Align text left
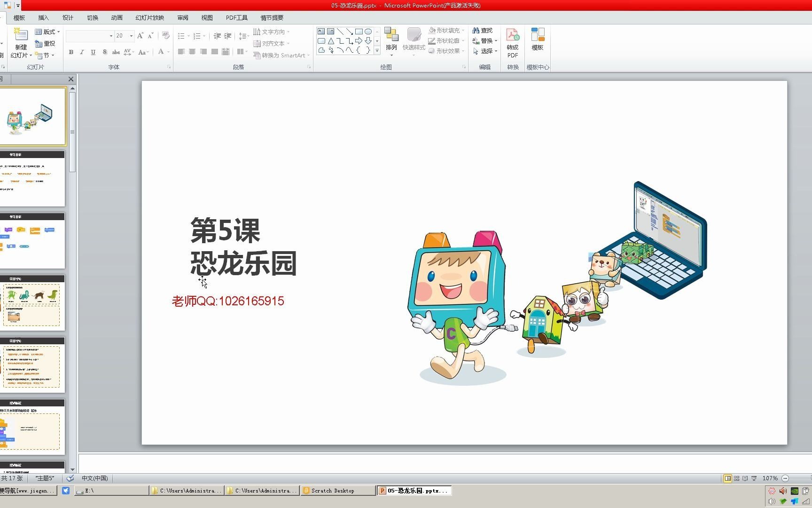Screen dimensions: 812x508 tap(181, 52)
